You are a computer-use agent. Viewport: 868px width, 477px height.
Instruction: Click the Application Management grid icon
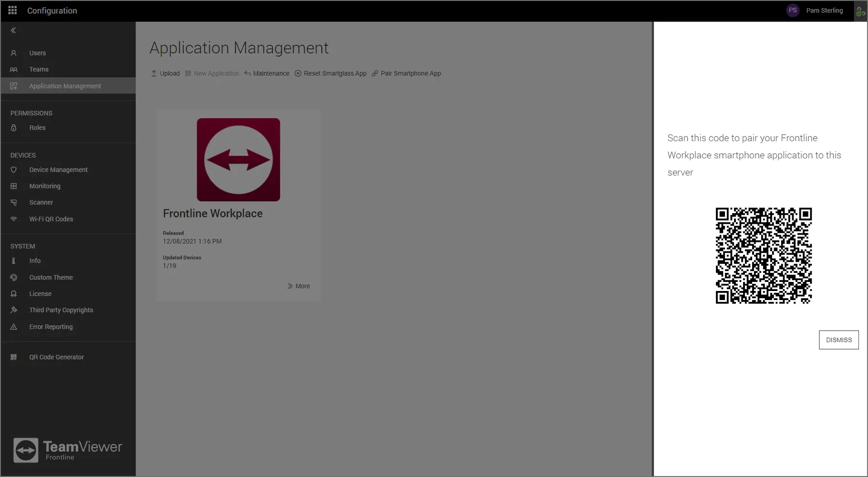point(14,86)
